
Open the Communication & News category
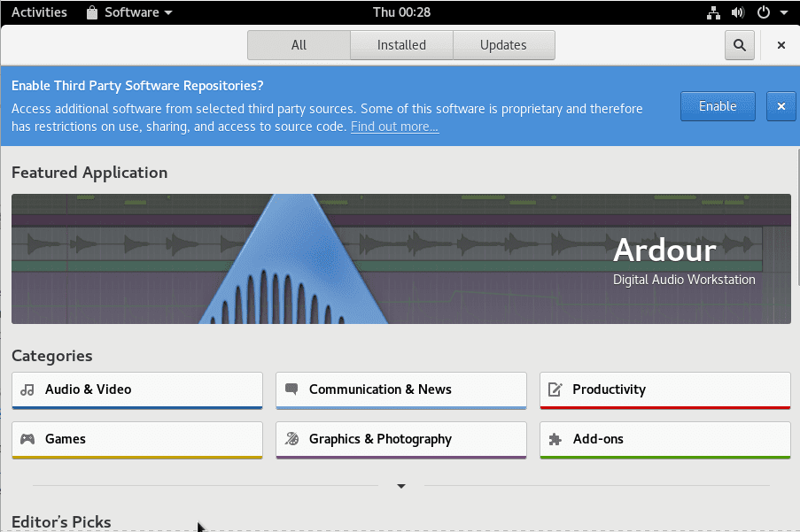[x=401, y=391]
